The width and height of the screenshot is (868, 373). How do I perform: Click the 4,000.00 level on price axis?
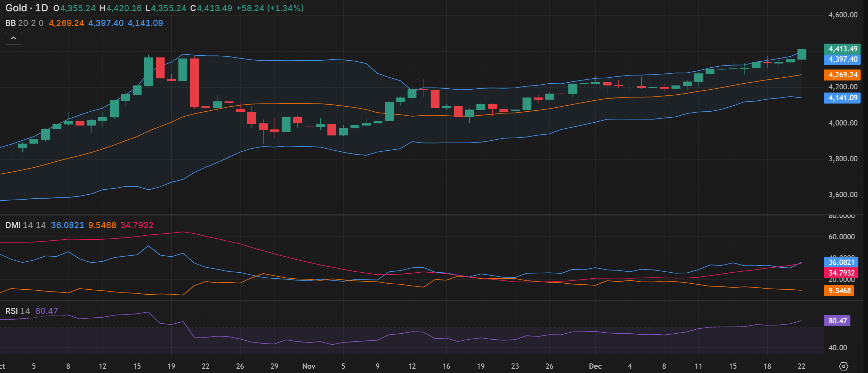tap(843, 123)
